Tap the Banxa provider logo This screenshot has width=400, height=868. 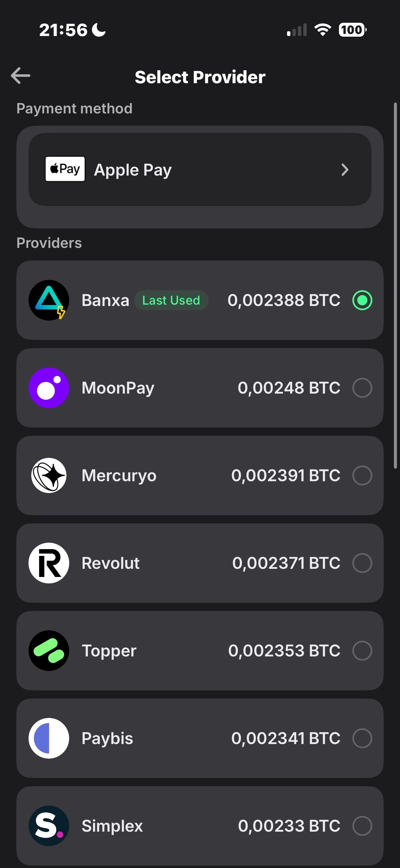(49, 300)
